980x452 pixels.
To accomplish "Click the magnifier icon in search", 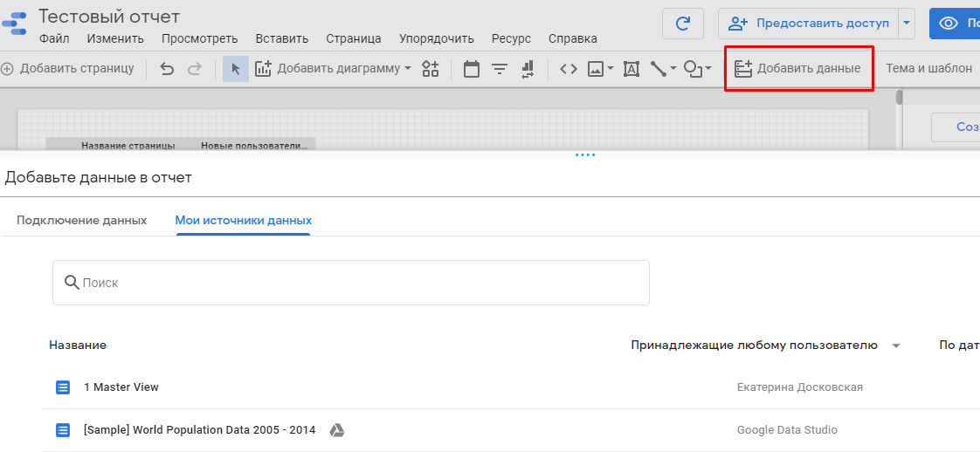I will 72,282.
